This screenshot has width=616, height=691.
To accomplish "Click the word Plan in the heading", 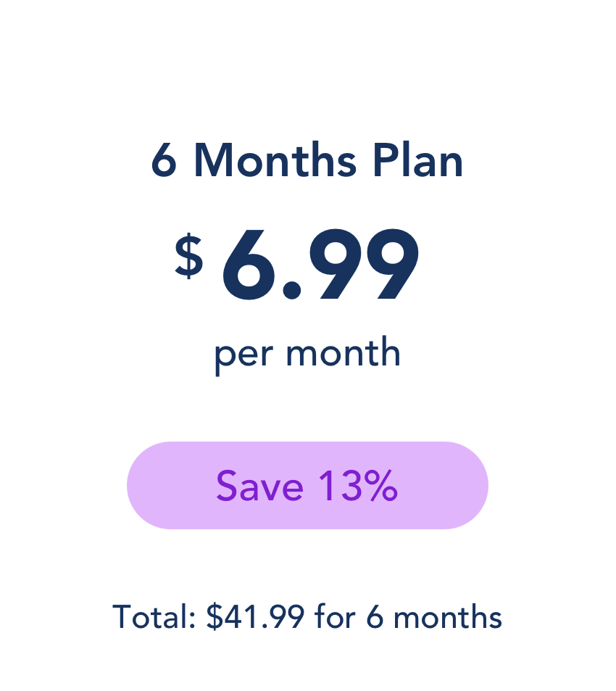I will click(418, 161).
